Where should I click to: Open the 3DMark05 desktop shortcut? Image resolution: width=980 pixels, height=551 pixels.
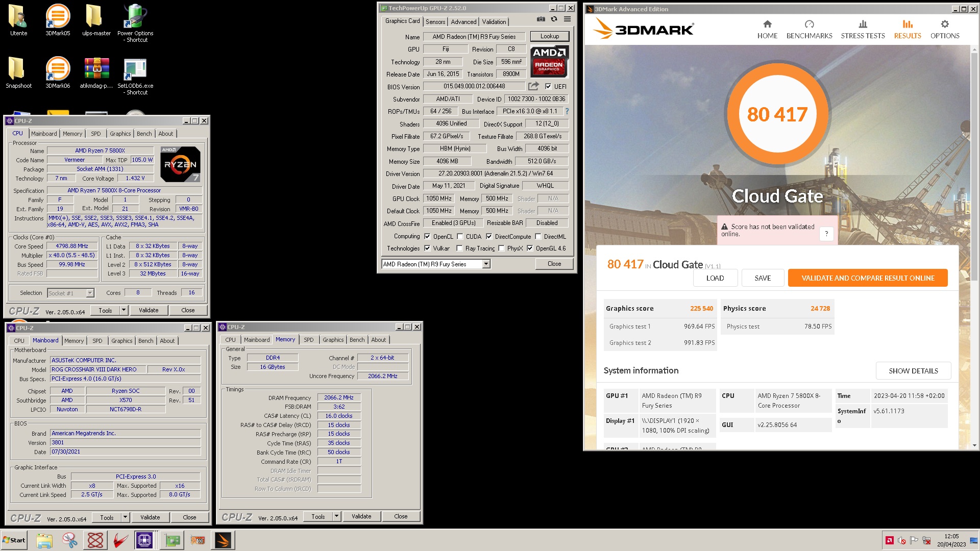(58, 19)
